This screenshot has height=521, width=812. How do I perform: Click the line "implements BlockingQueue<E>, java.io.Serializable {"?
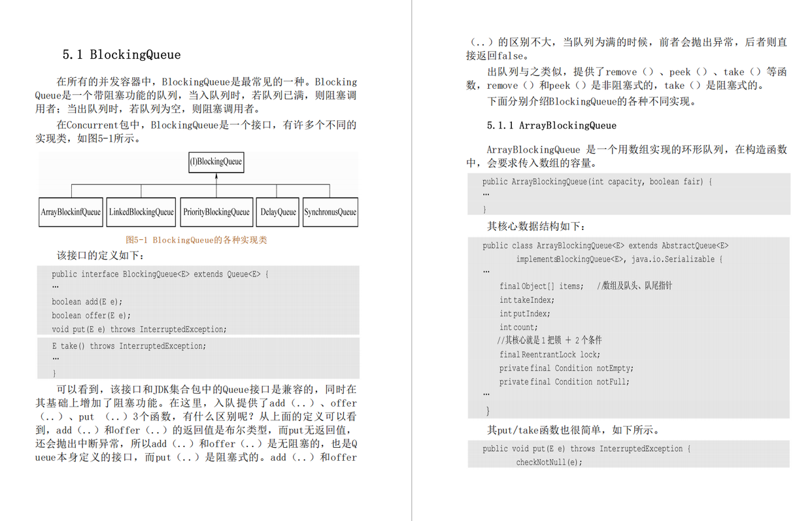click(619, 260)
